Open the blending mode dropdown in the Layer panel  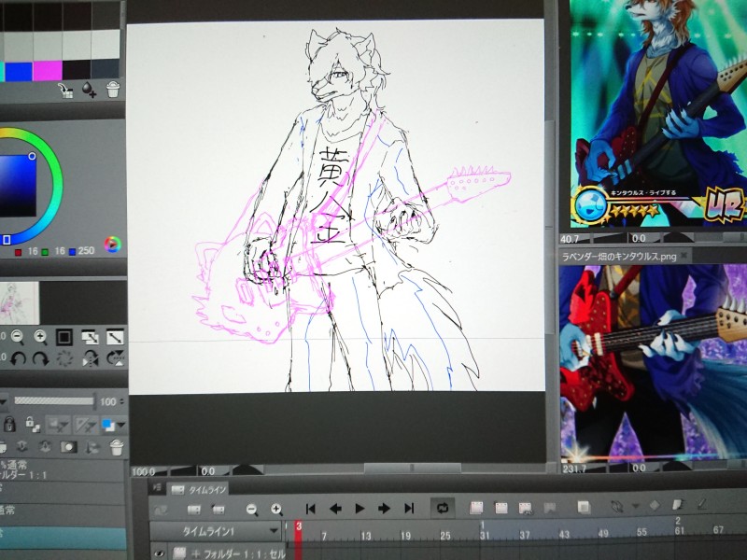tap(3, 401)
